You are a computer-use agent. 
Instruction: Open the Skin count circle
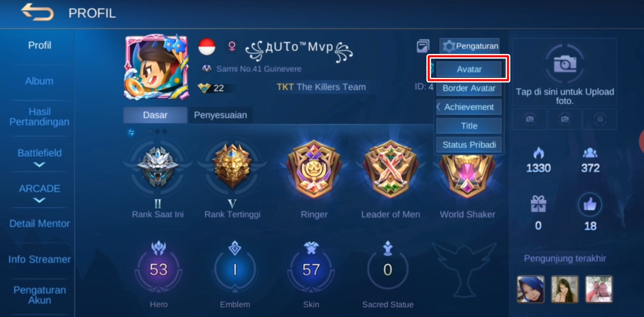click(311, 270)
